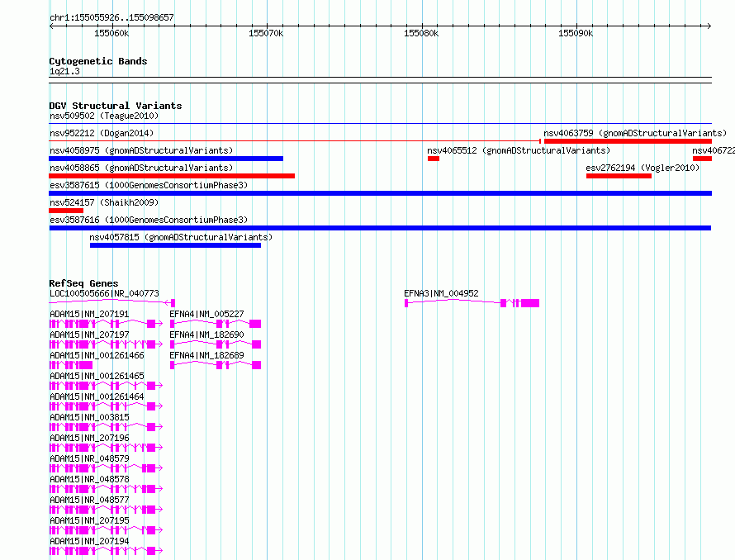This screenshot has height=560, width=735.
Task: Click the chr1:155055926..155098657 coordinates text
Action: (111, 17)
